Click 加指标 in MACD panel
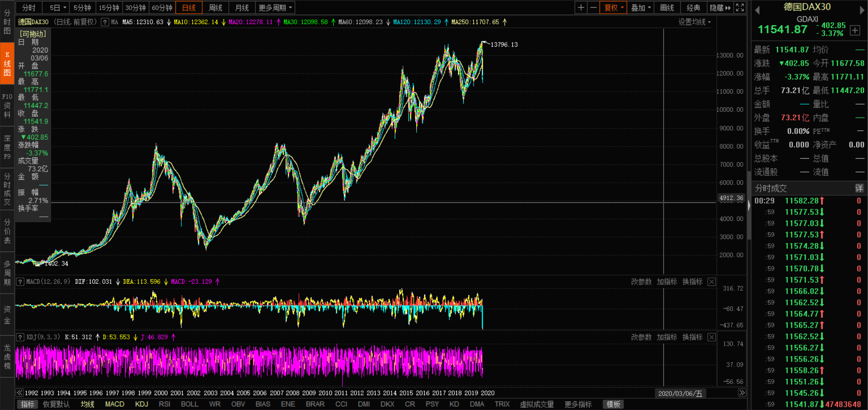This screenshot has height=410, width=868. pos(667,282)
